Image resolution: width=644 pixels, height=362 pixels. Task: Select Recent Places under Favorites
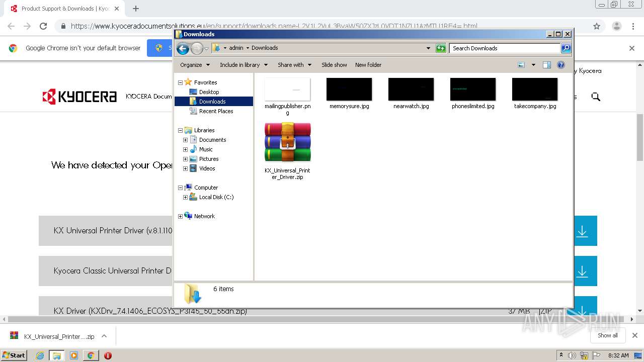(216, 111)
